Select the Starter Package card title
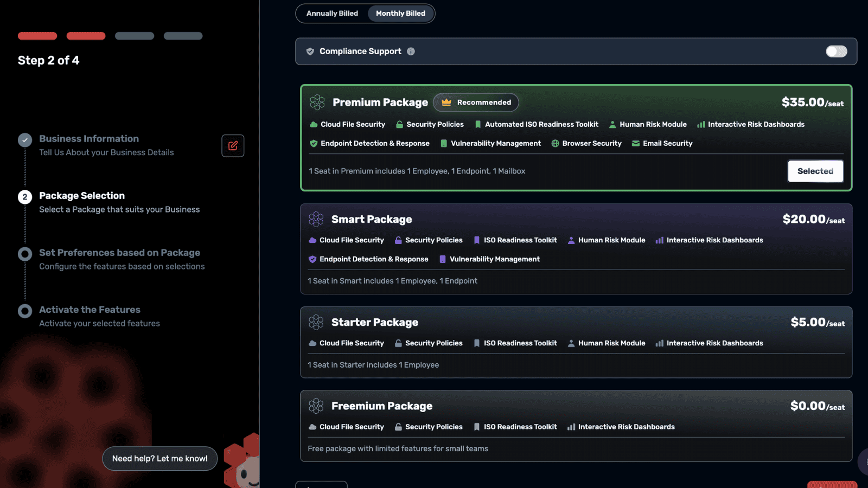Screen dimensions: 868x488 tap(375, 322)
